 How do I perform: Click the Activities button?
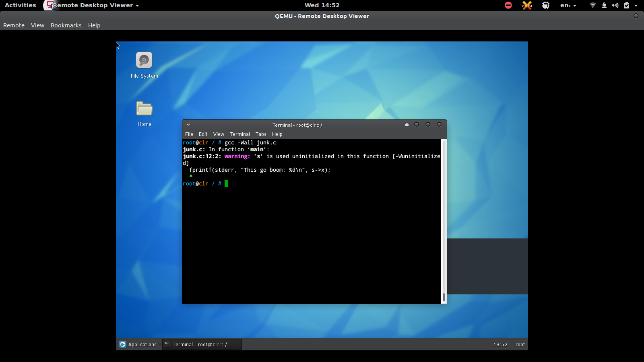coord(21,5)
